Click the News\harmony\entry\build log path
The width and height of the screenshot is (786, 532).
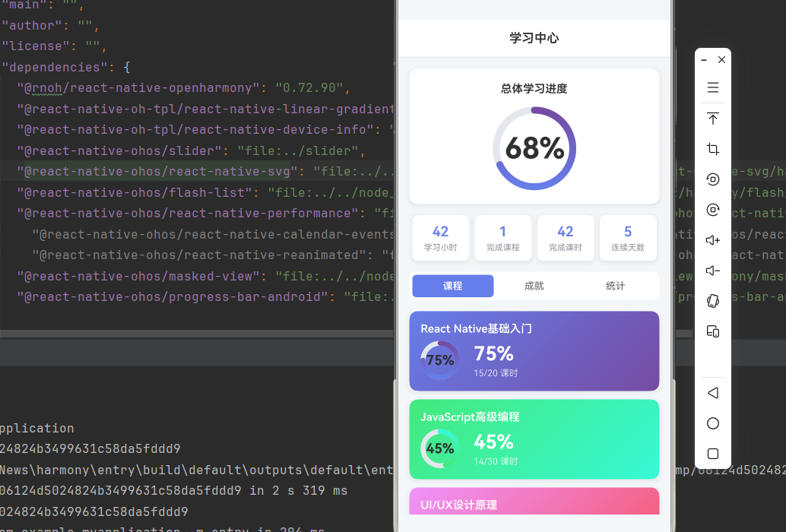196,470
